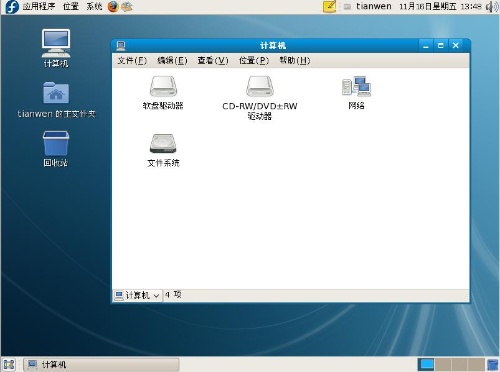The height and width of the screenshot is (372, 500).
Task: Open the 系统 panel menu
Action: pyautogui.click(x=94, y=6)
